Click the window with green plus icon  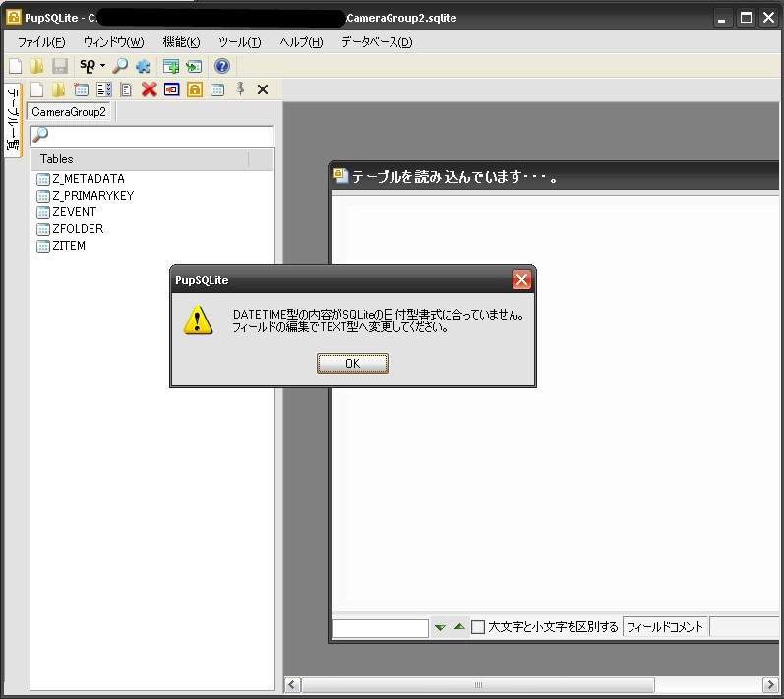point(171,66)
